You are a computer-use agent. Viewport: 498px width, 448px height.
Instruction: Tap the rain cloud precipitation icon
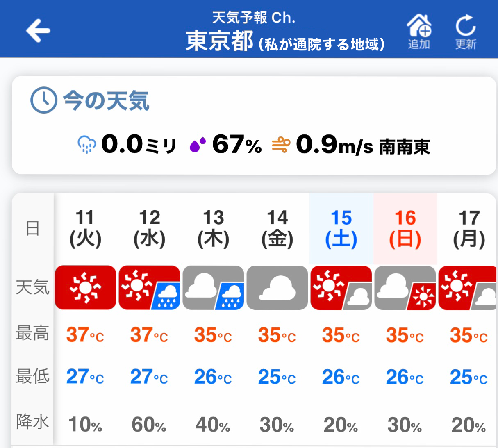(x=86, y=145)
